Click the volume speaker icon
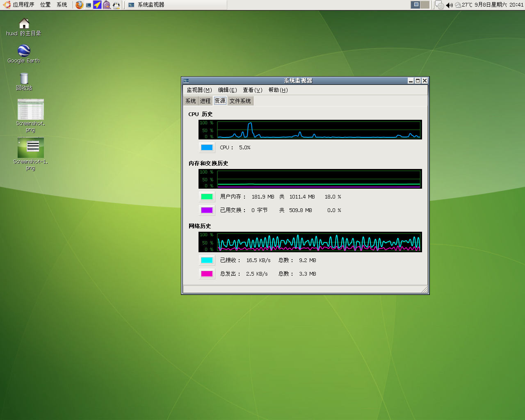Screen dimensions: 525x420 coord(449,5)
